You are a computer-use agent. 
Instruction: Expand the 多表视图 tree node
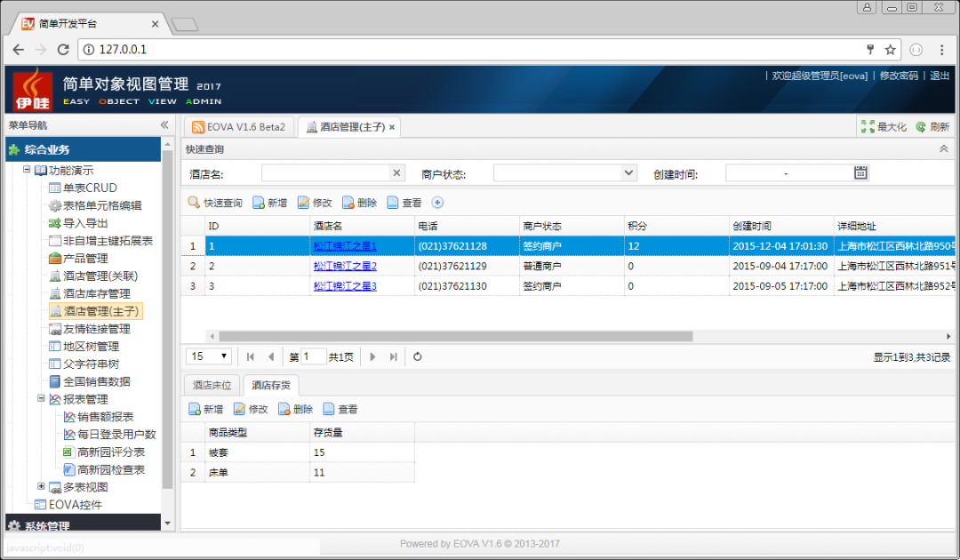pyautogui.click(x=41, y=486)
